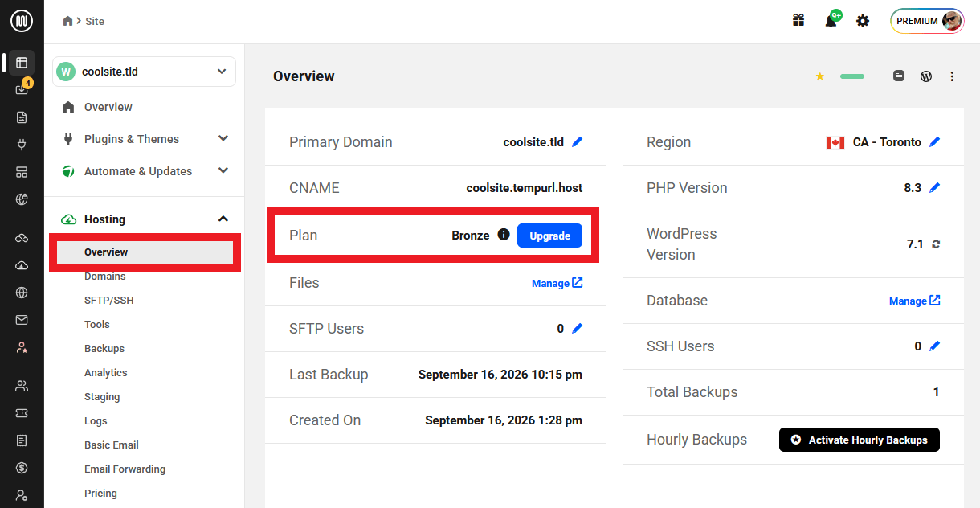Click Manage link in the Database row

coord(914,301)
